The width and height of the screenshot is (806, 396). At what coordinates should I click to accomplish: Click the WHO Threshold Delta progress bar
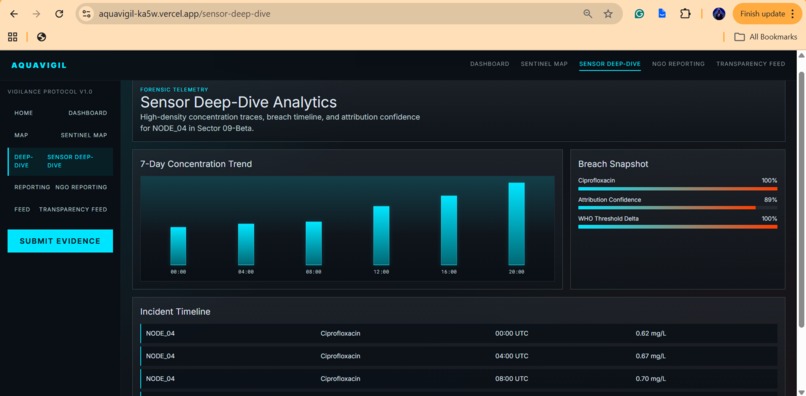(x=677, y=227)
